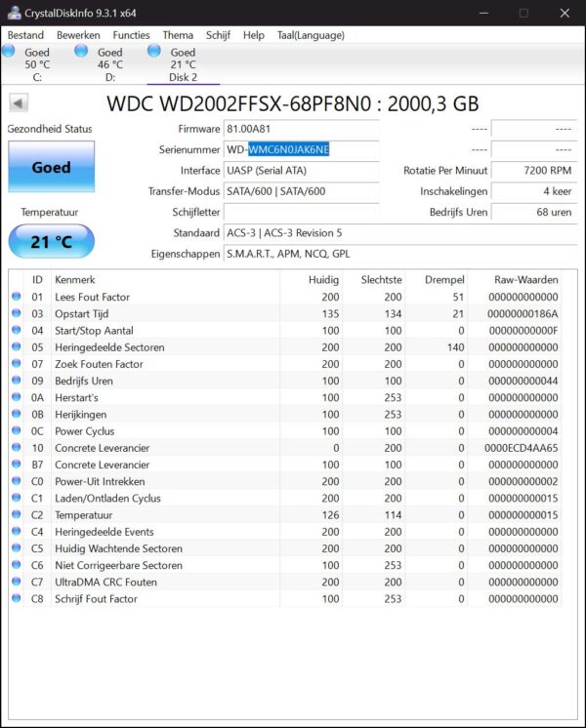The height and width of the screenshot is (728, 586).
Task: Click the status dot for Heringedeelde Events
Action: tap(17, 531)
